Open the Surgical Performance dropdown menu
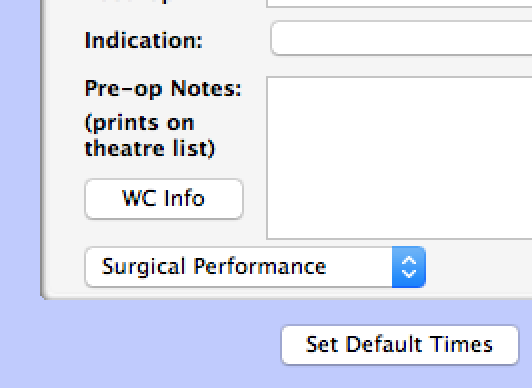Viewport: 532px width, 388px height. point(255,267)
